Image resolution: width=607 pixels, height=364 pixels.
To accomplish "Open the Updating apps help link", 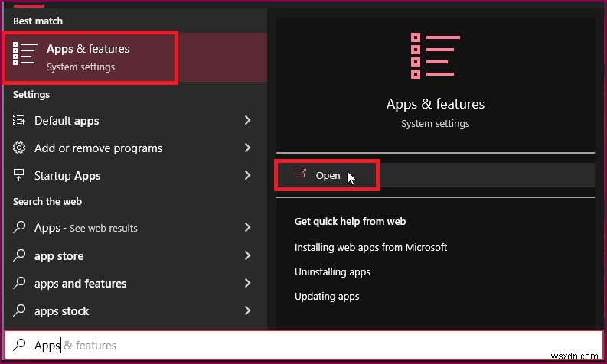I will click(x=327, y=296).
